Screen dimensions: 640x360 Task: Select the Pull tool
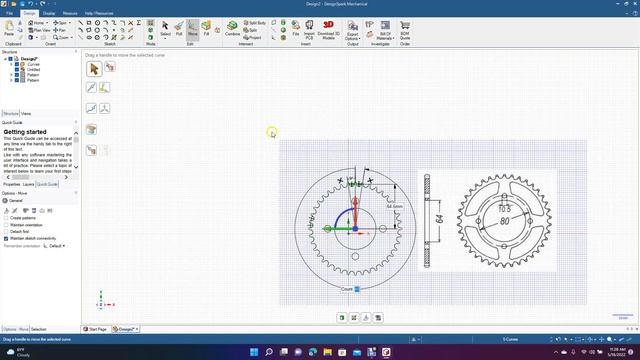click(179, 29)
